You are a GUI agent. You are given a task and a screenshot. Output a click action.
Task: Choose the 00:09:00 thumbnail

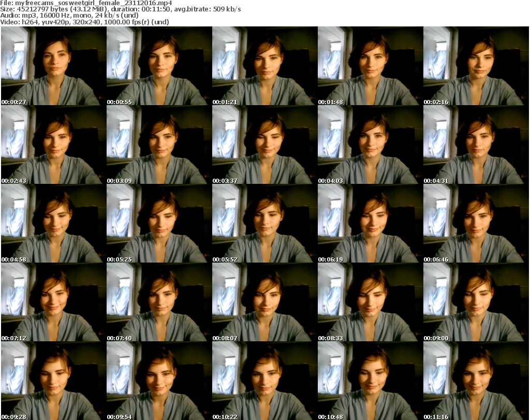coord(476,302)
